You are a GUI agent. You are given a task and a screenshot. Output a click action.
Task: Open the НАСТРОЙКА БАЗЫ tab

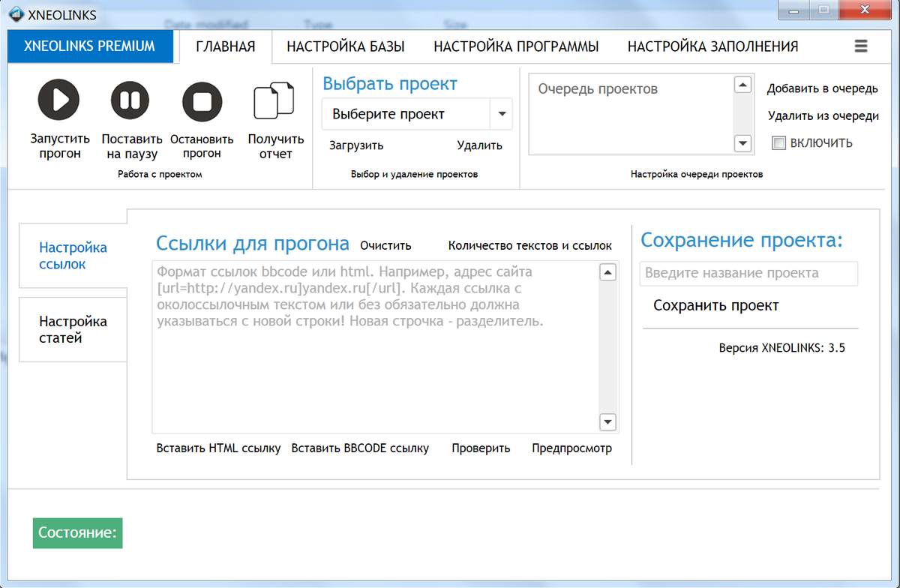pyautogui.click(x=346, y=46)
